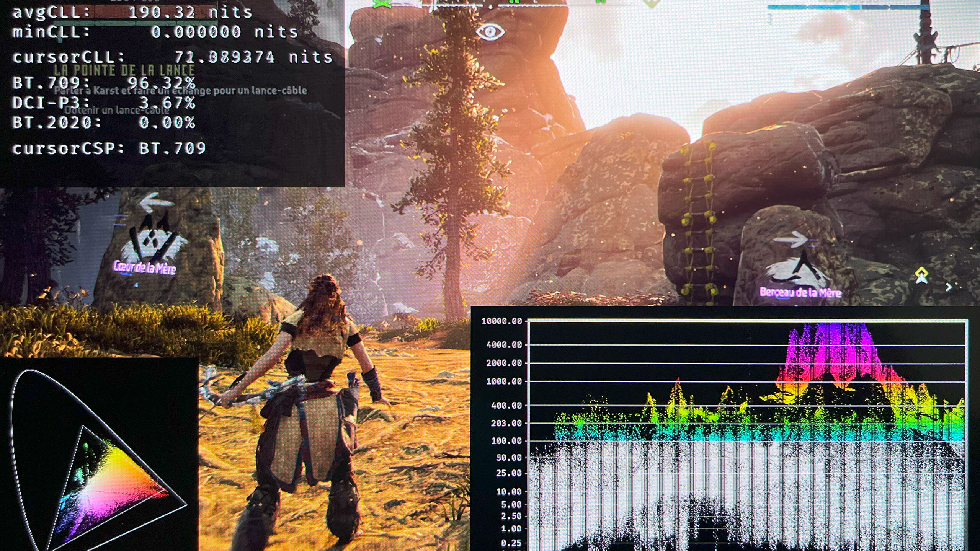
Task: Click the 2.50 label on waveform axis
Action: tap(511, 516)
